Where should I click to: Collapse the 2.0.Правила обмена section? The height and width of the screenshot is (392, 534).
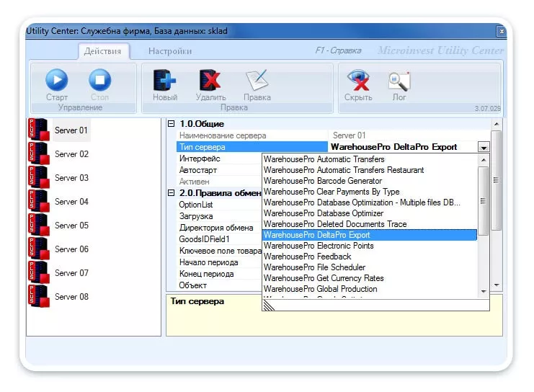pos(172,193)
